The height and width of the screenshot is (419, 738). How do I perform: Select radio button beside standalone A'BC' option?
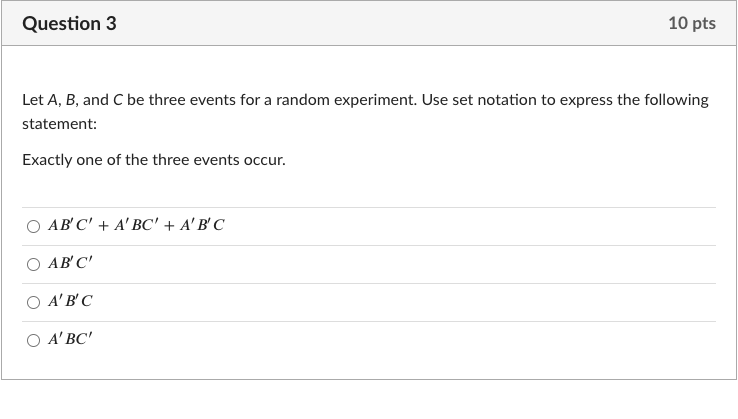click(33, 340)
